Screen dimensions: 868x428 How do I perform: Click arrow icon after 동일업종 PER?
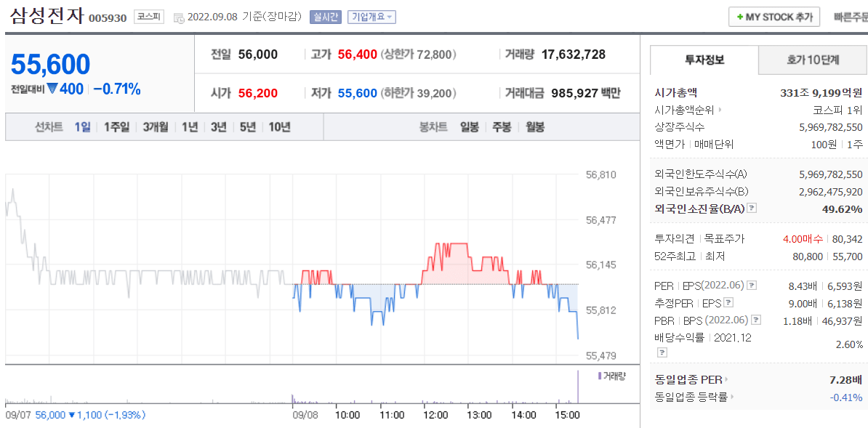[726, 380]
